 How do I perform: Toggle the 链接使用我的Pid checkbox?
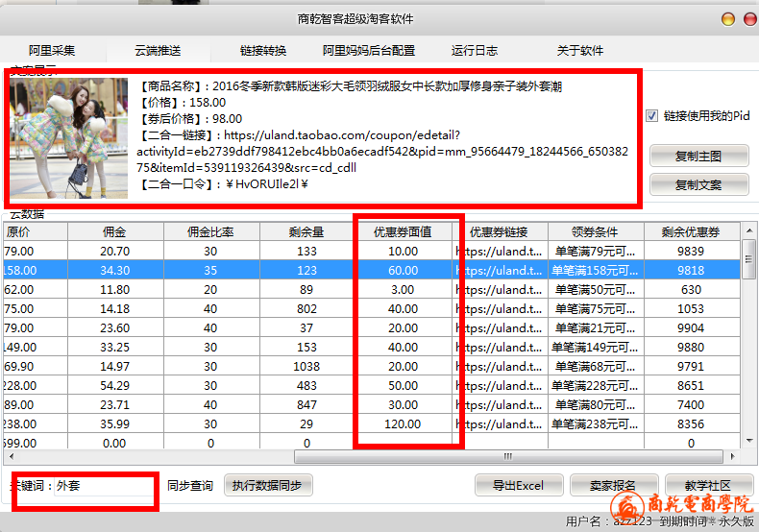652,116
